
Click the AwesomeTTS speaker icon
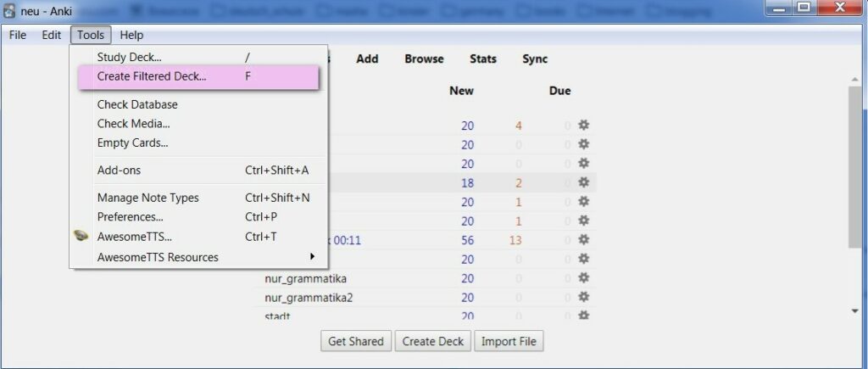point(81,236)
